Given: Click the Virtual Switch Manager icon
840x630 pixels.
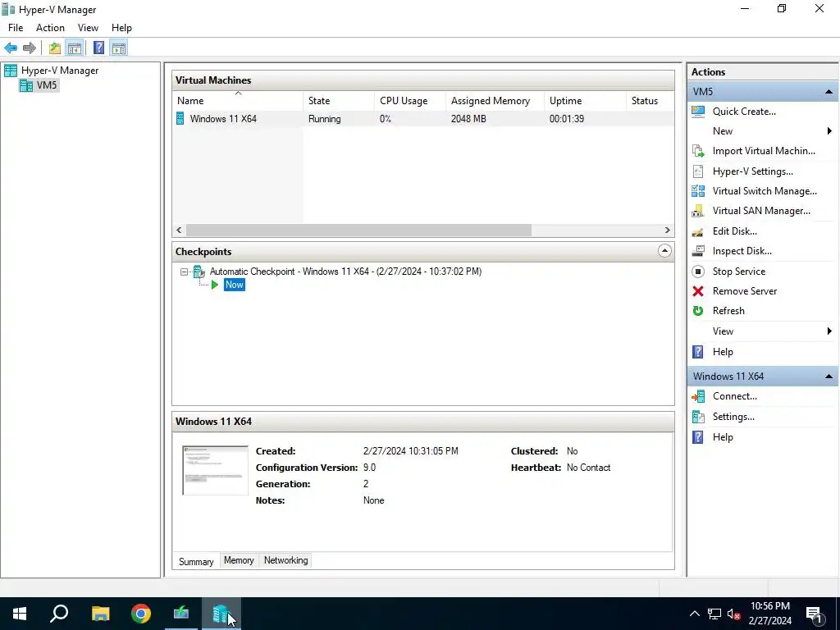Looking at the screenshot, I should pyautogui.click(x=698, y=190).
